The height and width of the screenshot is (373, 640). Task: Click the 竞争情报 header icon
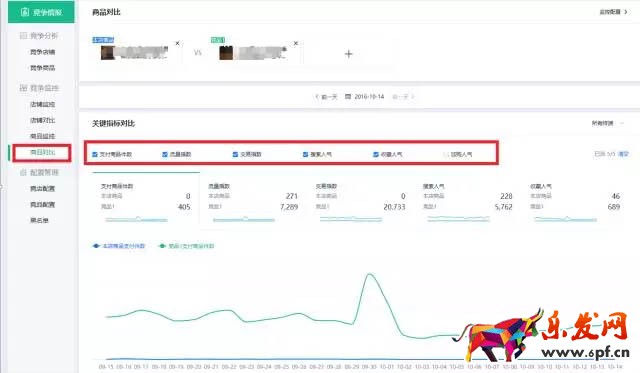25,12
